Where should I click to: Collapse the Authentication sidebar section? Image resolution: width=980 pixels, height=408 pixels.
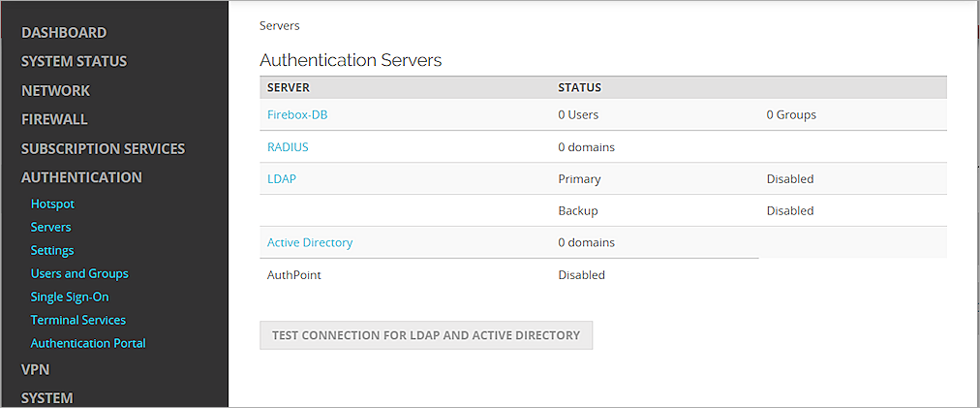click(x=81, y=177)
